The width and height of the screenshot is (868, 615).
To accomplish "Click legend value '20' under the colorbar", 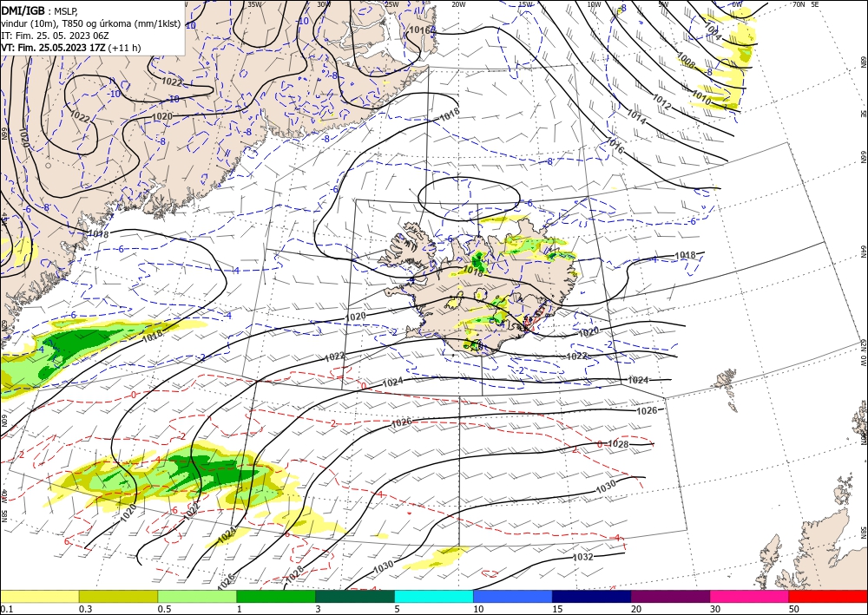I will click(x=636, y=609).
